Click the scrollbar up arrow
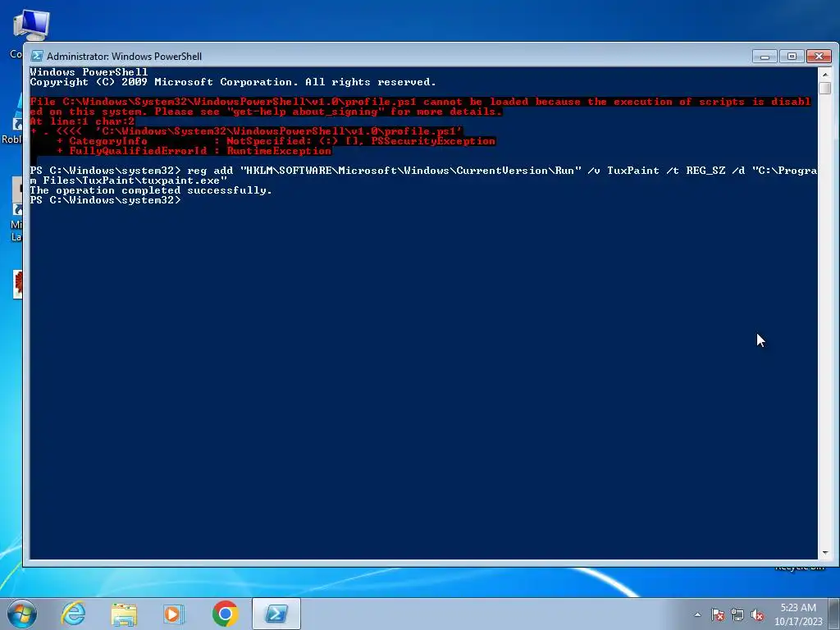 coord(825,74)
